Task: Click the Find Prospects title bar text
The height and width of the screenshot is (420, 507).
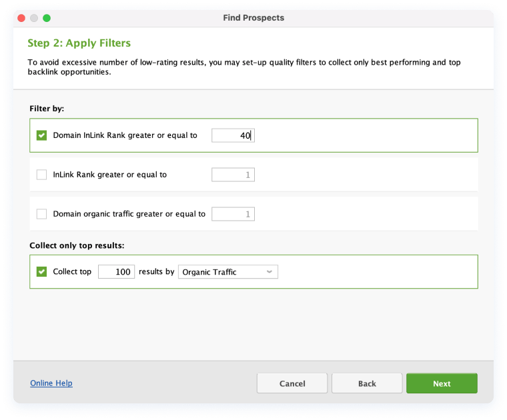Action: tap(253, 18)
